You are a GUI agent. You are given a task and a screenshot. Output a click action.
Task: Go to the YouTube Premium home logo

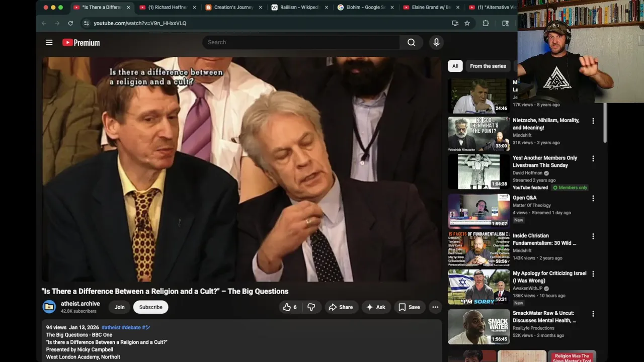(81, 42)
